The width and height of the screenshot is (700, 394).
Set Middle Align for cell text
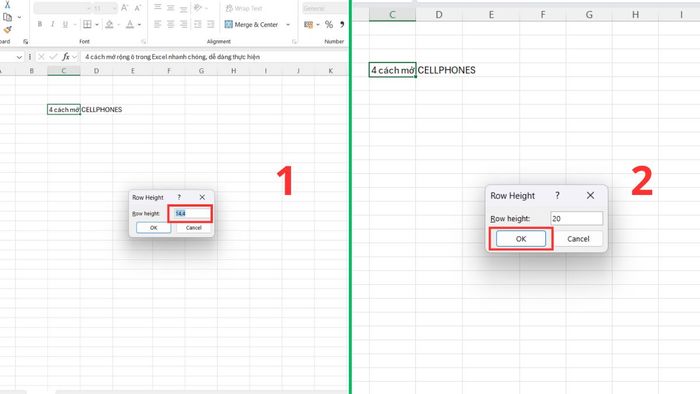[171, 8]
